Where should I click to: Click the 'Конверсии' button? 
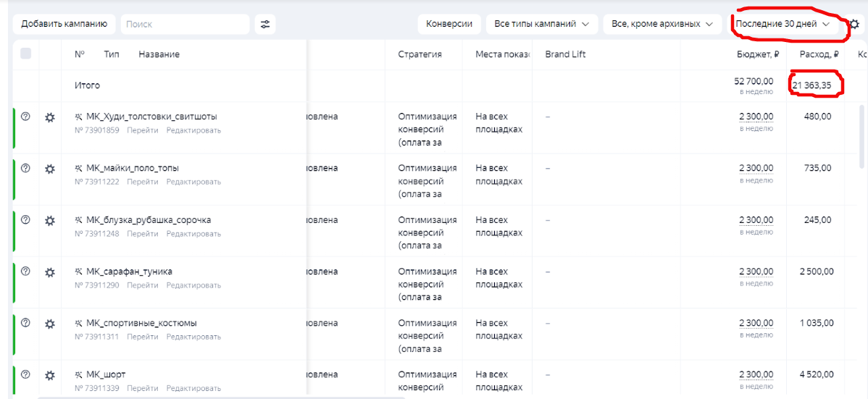click(x=449, y=24)
